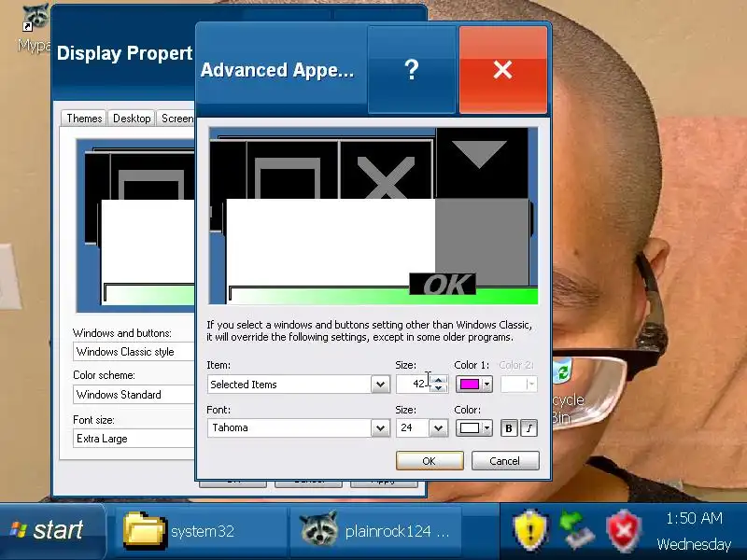The height and width of the screenshot is (560, 747).
Task: Switch to Screen Saver tab in Display Properties
Action: [x=176, y=119]
